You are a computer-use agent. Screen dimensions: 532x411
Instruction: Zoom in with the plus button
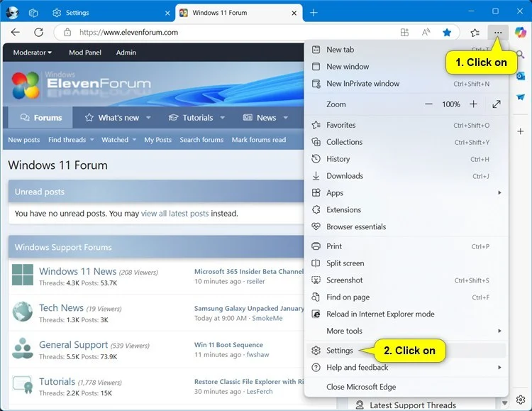point(473,104)
